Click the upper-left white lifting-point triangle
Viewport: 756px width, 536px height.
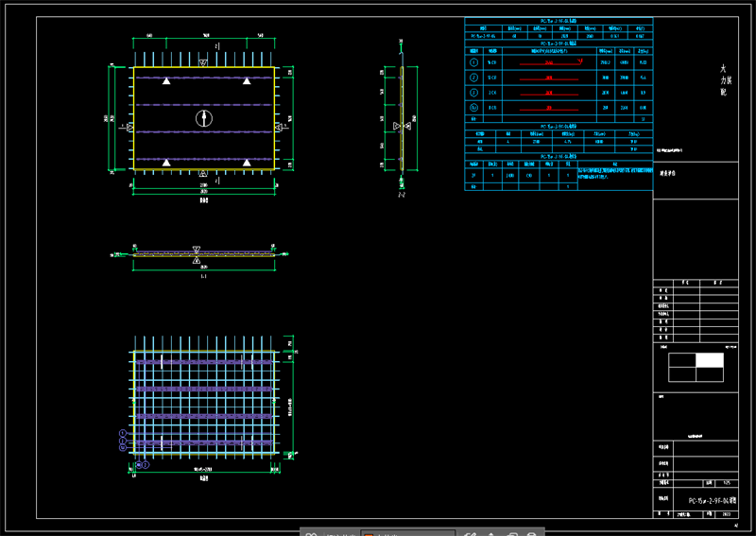166,81
